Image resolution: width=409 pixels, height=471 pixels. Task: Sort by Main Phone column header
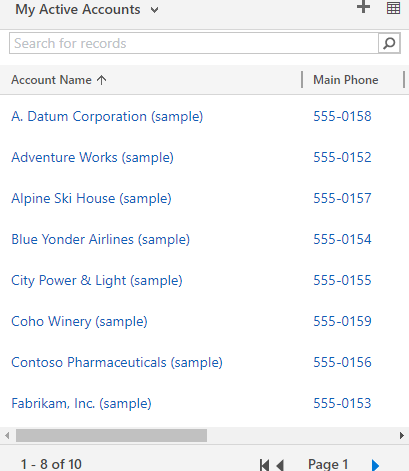point(346,80)
